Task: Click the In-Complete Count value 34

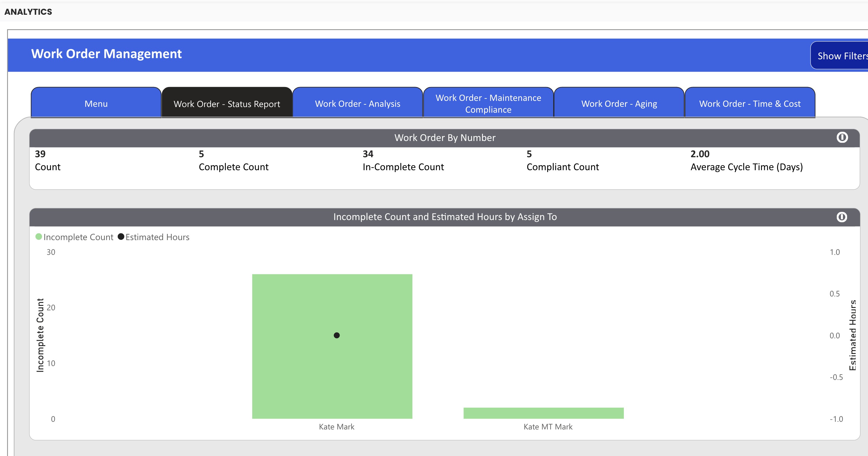Action: click(368, 154)
